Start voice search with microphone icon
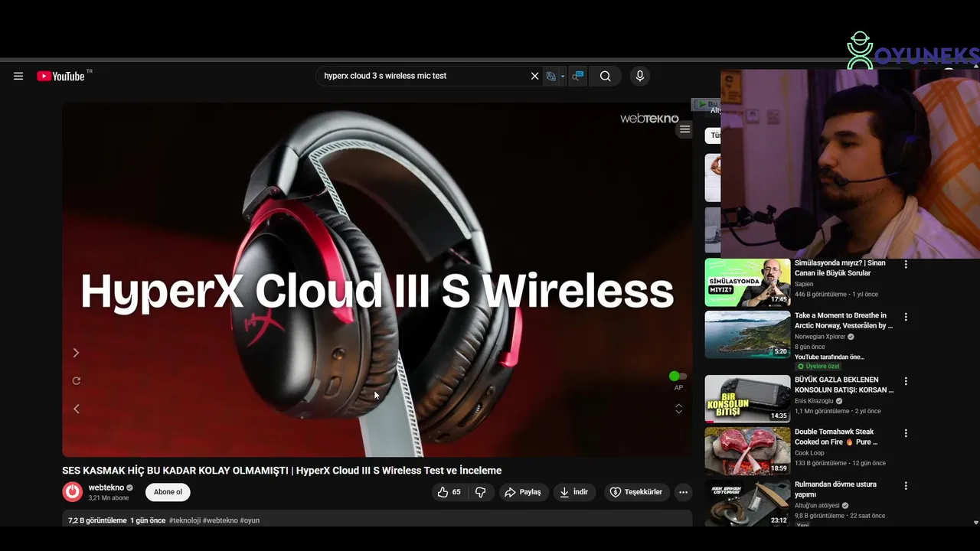 [640, 76]
